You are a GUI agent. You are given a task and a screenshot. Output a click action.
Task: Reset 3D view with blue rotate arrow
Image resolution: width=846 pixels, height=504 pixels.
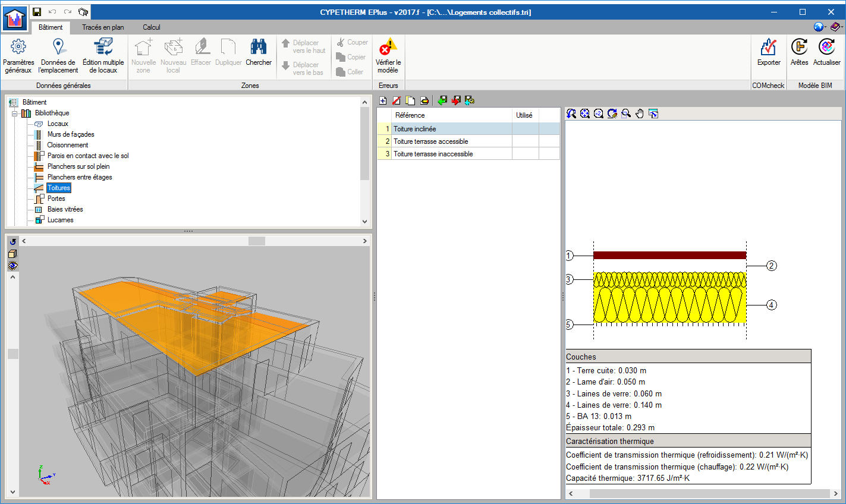12,241
